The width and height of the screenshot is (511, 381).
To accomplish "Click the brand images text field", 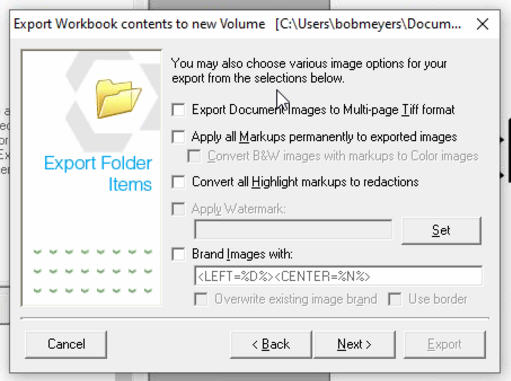I will (338, 276).
